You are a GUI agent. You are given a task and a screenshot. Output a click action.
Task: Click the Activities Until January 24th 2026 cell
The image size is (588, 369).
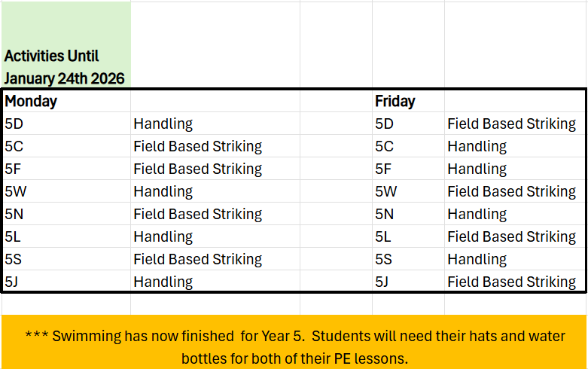pyautogui.click(x=65, y=66)
